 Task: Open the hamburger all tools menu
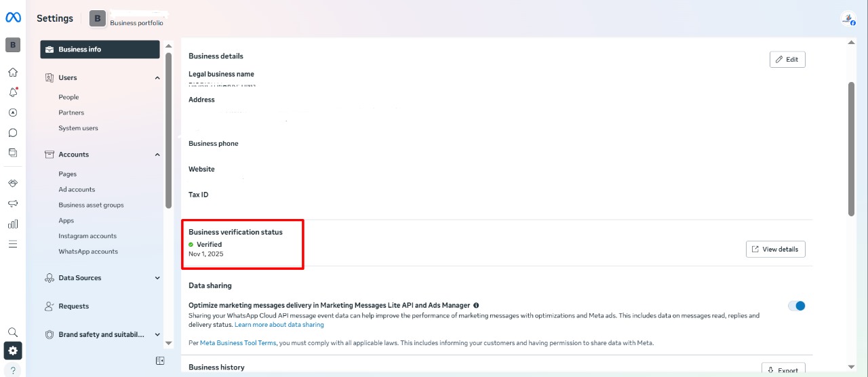pyautogui.click(x=13, y=244)
